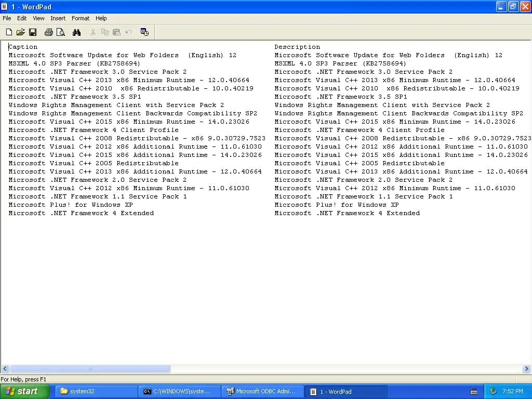The height and width of the screenshot is (399, 532).
Task: Click the horizontal scrollbar thumb
Action: click(90, 368)
